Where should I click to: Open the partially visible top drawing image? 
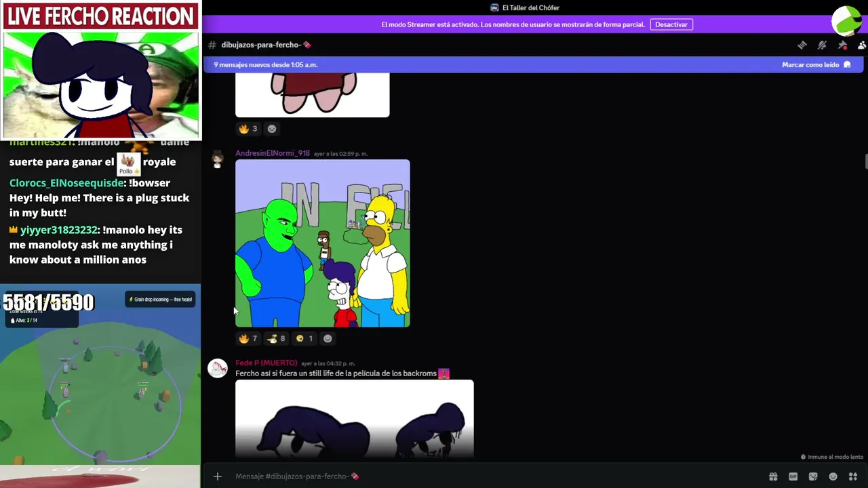coord(313,95)
